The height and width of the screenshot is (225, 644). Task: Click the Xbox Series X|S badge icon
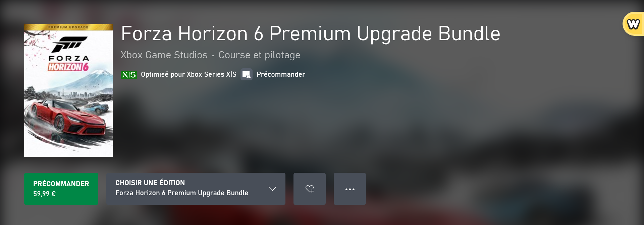[128, 75]
